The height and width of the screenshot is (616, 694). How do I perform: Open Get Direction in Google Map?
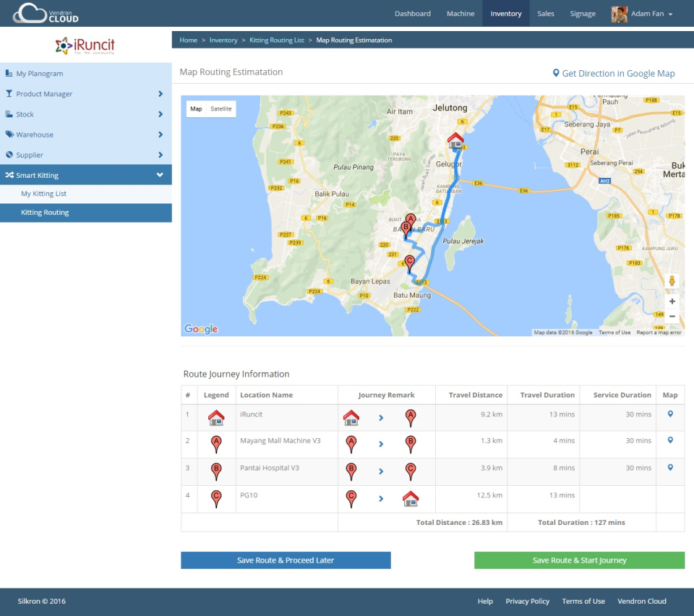pyautogui.click(x=615, y=73)
